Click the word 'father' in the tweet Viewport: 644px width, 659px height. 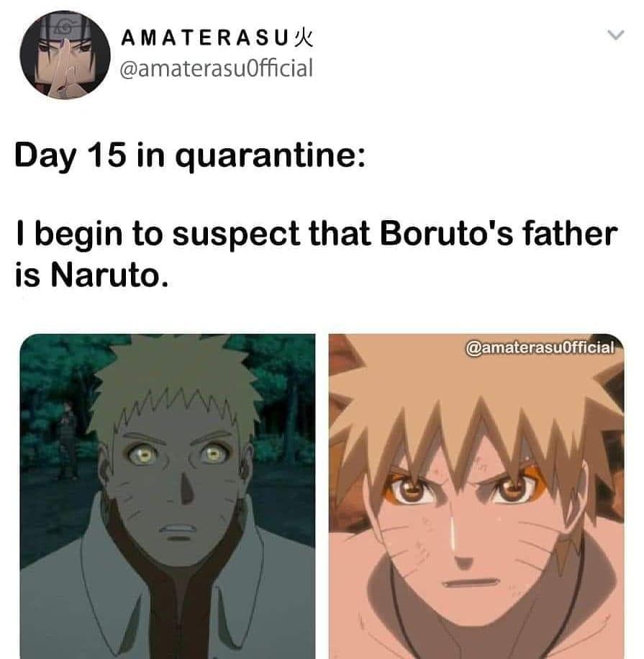click(x=570, y=233)
